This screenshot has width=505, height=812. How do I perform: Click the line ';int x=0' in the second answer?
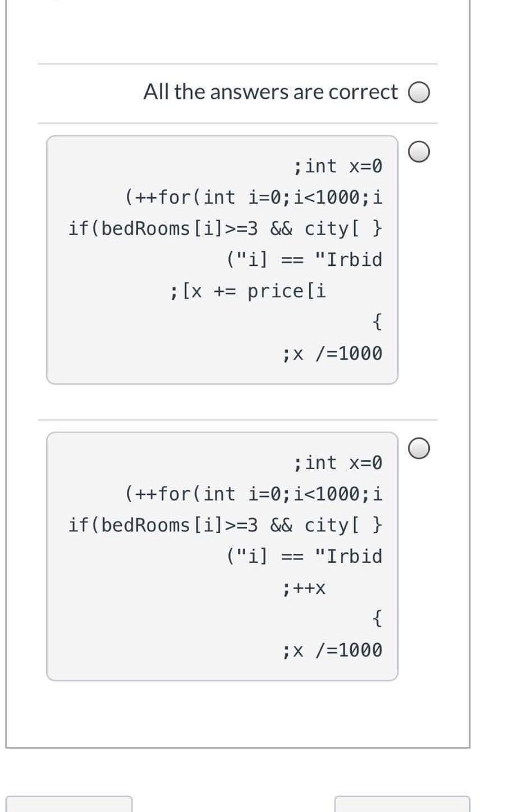coord(337,462)
